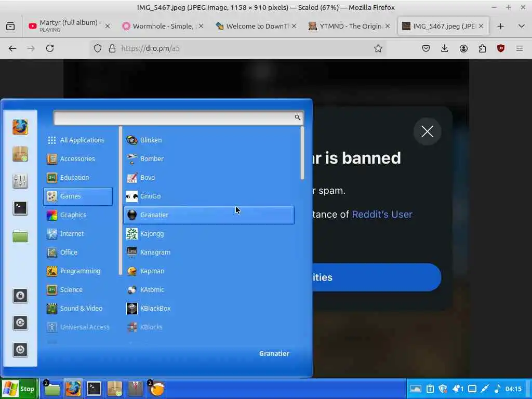Launch terminal from the menu sidebar
This screenshot has height=399, width=532.
click(x=20, y=208)
